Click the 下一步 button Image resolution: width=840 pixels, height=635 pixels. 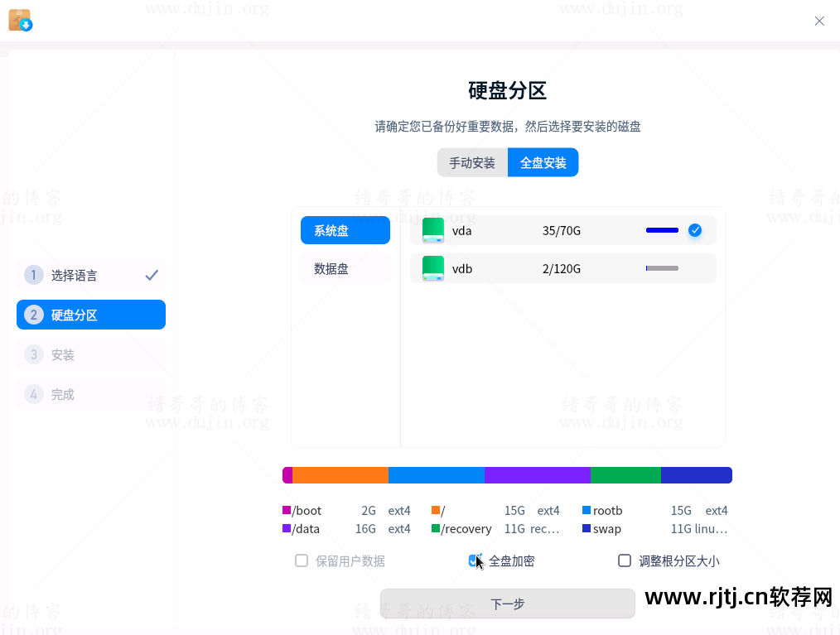click(507, 604)
